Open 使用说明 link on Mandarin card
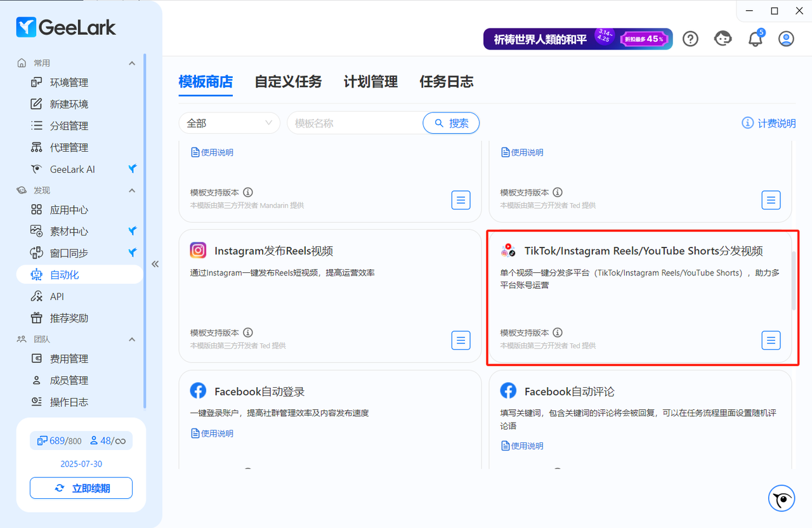812x528 pixels. coord(212,152)
